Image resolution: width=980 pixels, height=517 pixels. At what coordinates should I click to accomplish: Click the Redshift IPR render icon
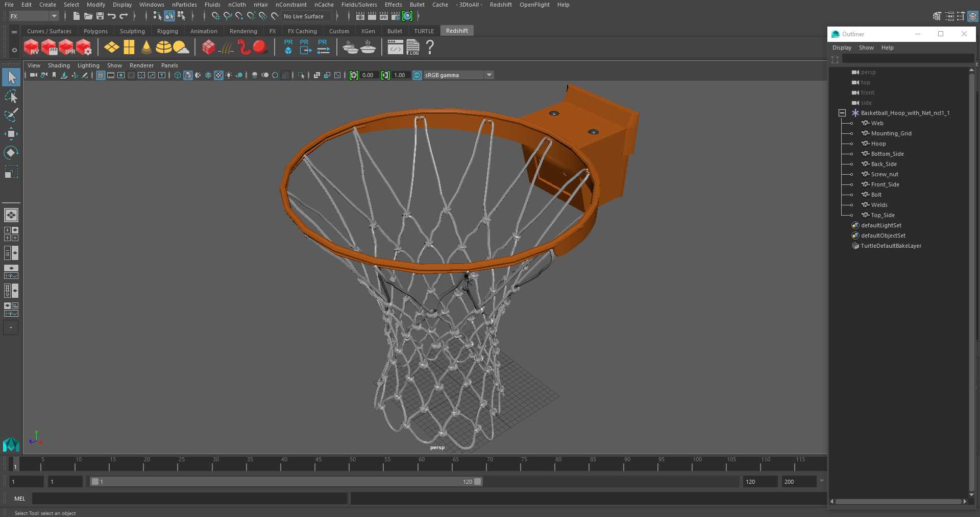[x=66, y=48]
